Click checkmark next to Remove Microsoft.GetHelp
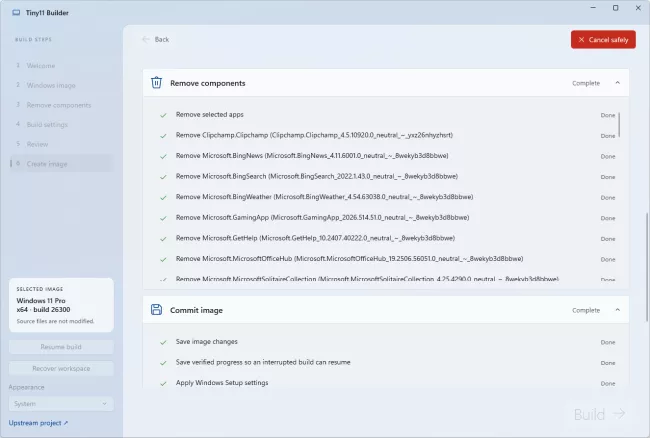Screen dimensions: 650x438 pyautogui.click(x=163, y=239)
